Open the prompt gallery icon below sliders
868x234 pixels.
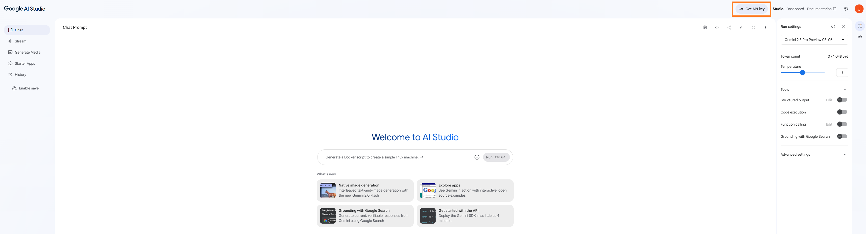(x=860, y=36)
